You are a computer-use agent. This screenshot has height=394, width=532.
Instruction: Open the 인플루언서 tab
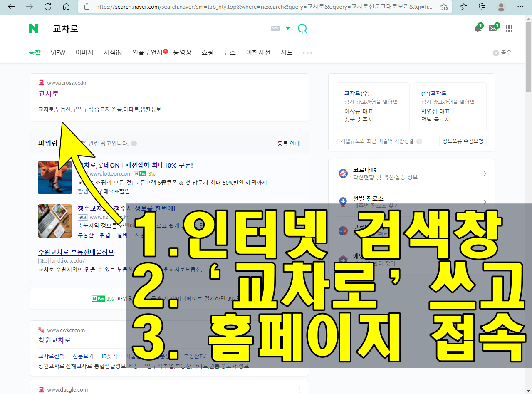coord(148,52)
